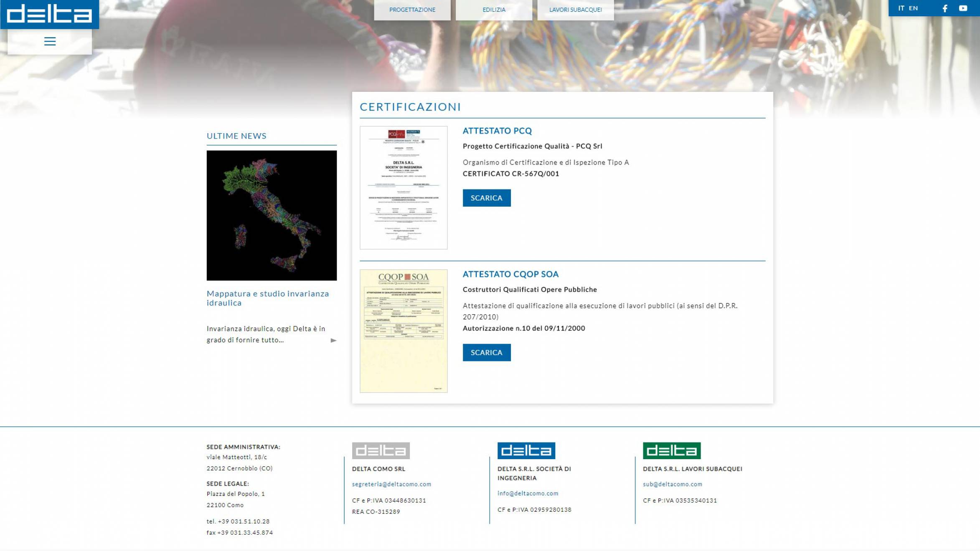Go to the Edilizia section
980x551 pixels.
[494, 10]
